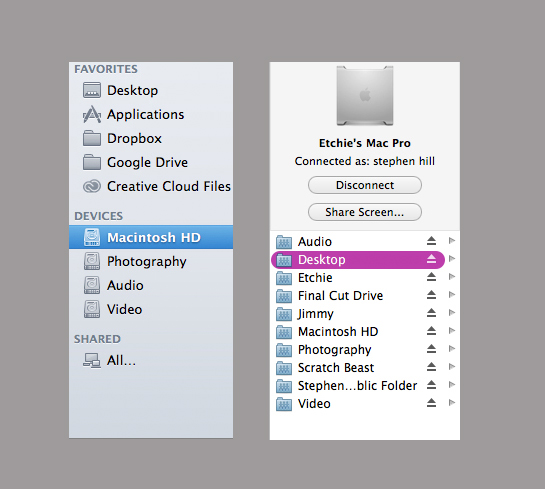Eject the highlighted Desktop volume
545x489 pixels.
coord(431,259)
